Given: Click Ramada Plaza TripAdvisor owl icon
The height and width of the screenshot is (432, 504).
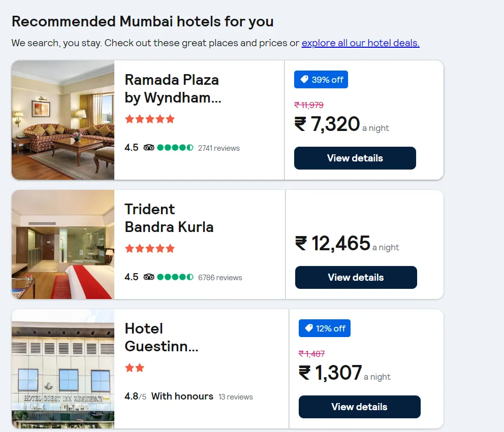Looking at the screenshot, I should point(149,148).
